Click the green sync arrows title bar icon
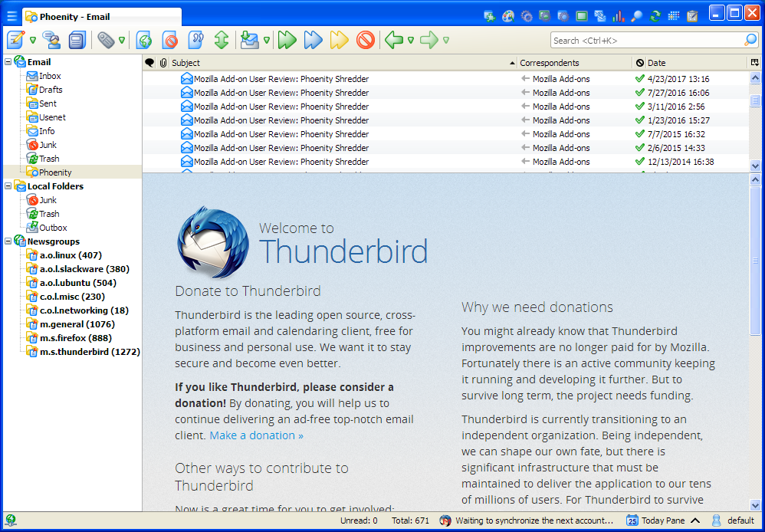This screenshot has height=532, width=765. 655,17
